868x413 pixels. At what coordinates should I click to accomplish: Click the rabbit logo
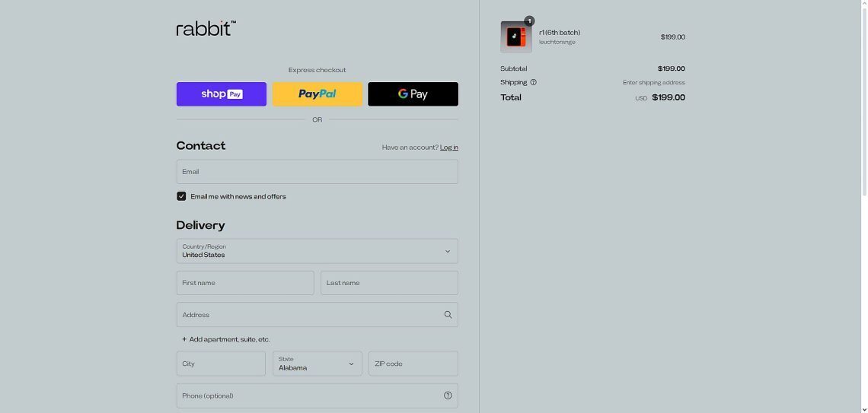[x=206, y=28]
